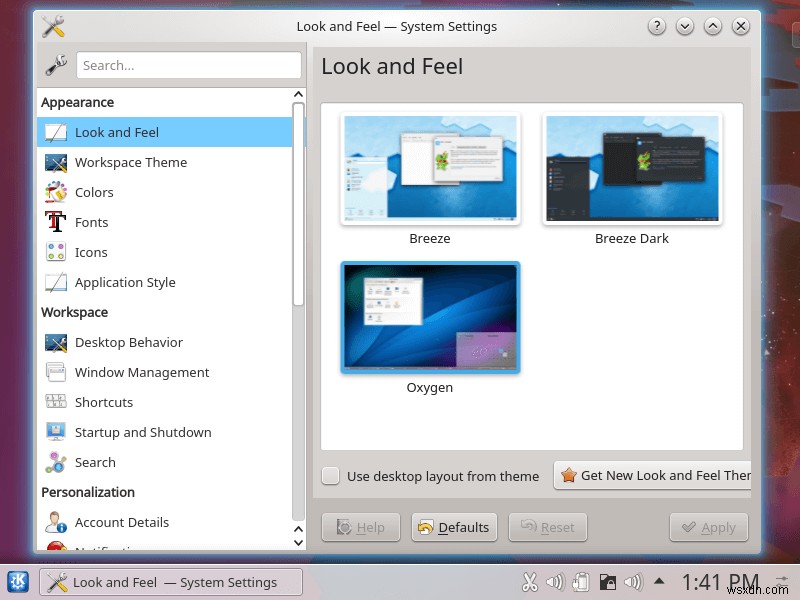
Task: Click the KDE application launcher in taskbar
Action: click(16, 581)
